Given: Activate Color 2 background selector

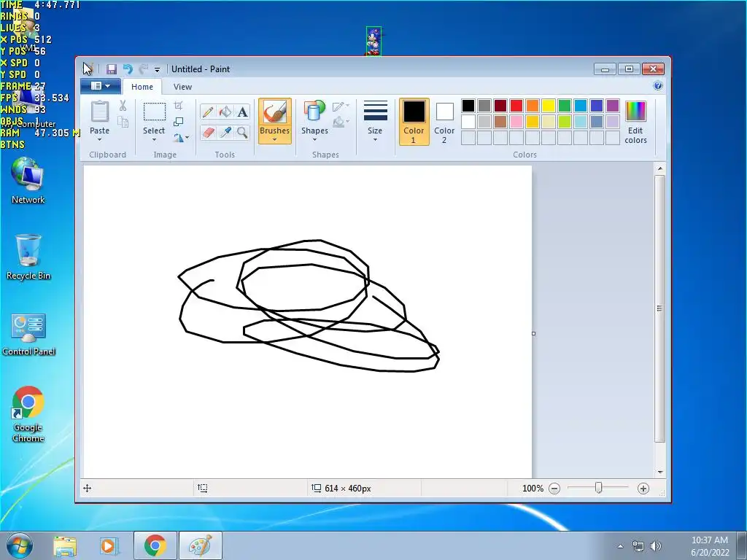Looking at the screenshot, I should [444, 122].
